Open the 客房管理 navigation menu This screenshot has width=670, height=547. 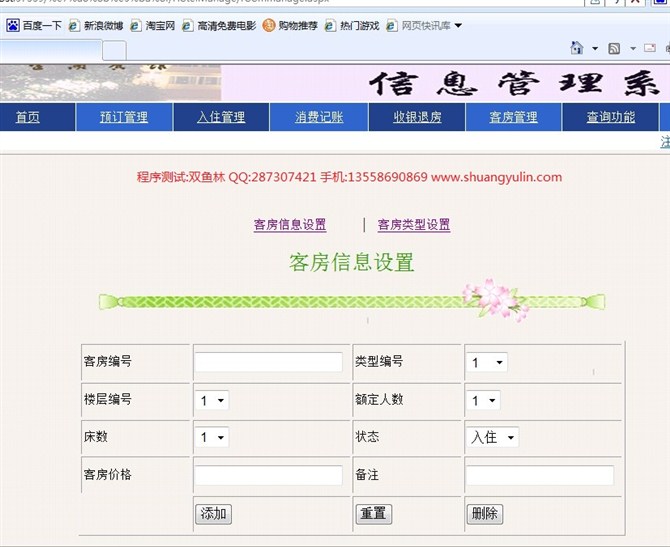pos(513,117)
